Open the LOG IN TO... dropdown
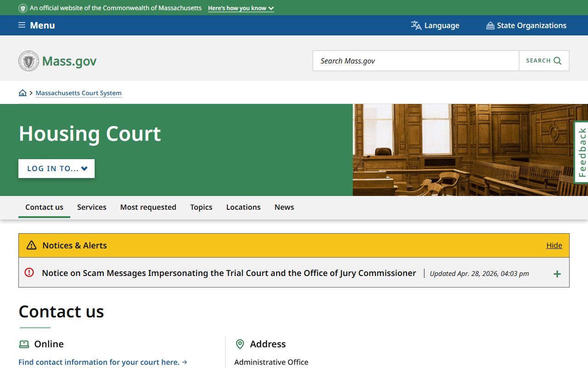Image resolution: width=588 pixels, height=368 pixels. (x=57, y=168)
